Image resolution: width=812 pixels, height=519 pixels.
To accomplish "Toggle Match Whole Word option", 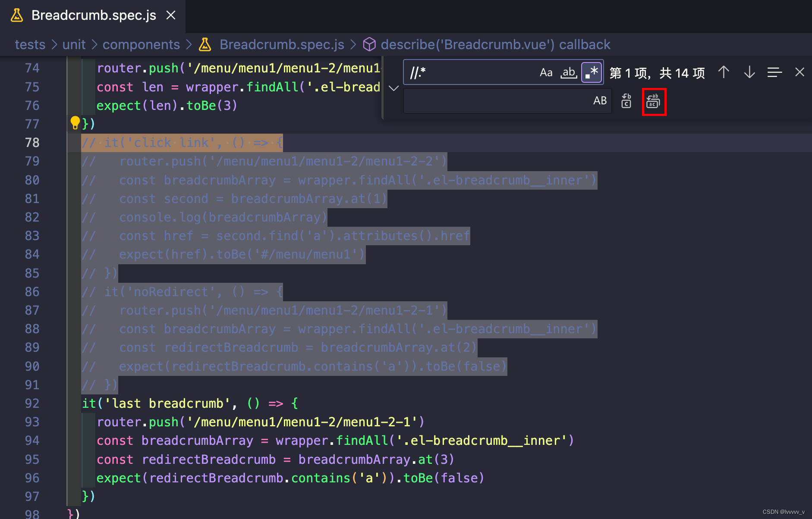I will [569, 72].
